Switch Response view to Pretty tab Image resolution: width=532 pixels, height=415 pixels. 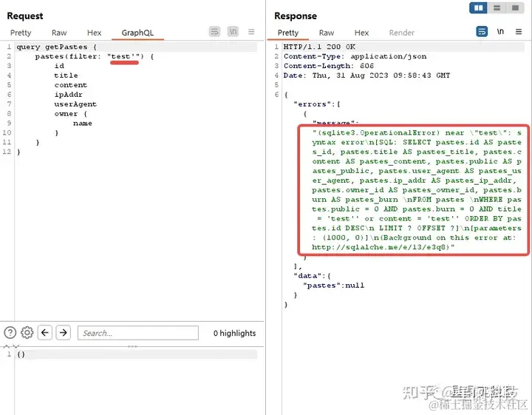pos(288,33)
